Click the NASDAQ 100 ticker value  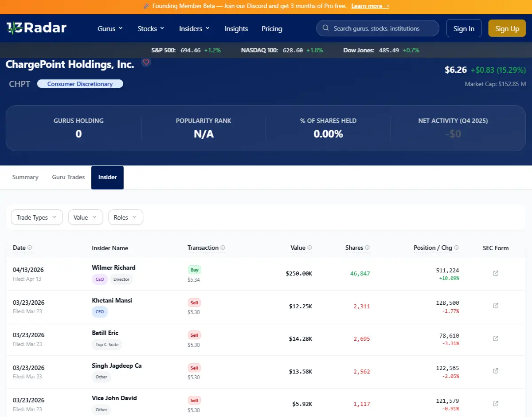tap(293, 50)
